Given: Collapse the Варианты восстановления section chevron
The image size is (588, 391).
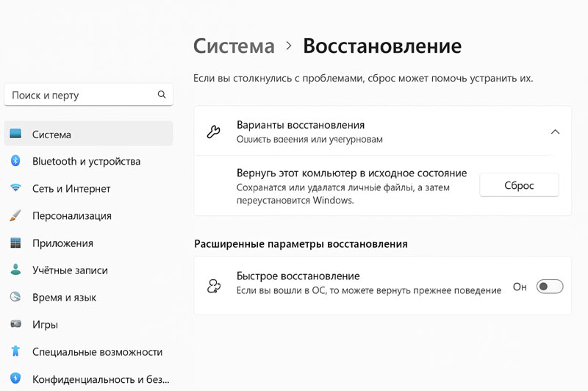Looking at the screenshot, I should click(556, 132).
